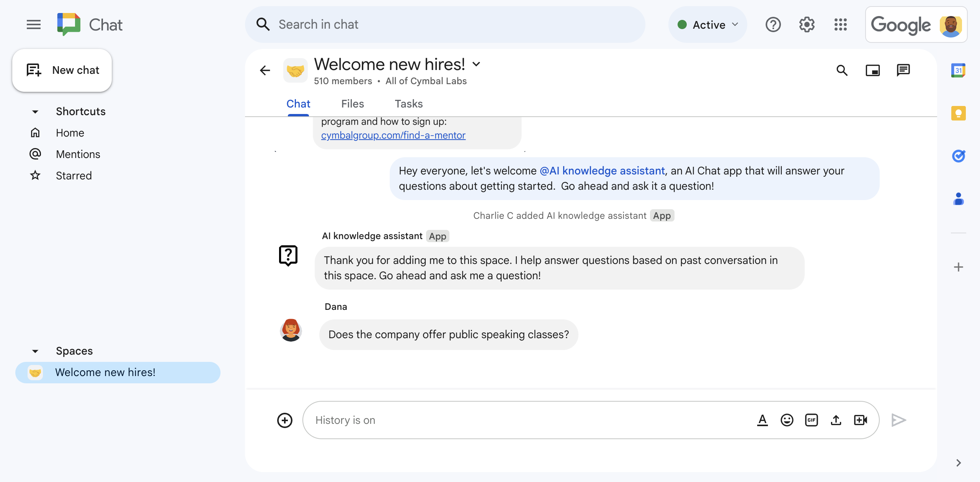
Task: Click the settings gear icon
Action: click(x=807, y=24)
